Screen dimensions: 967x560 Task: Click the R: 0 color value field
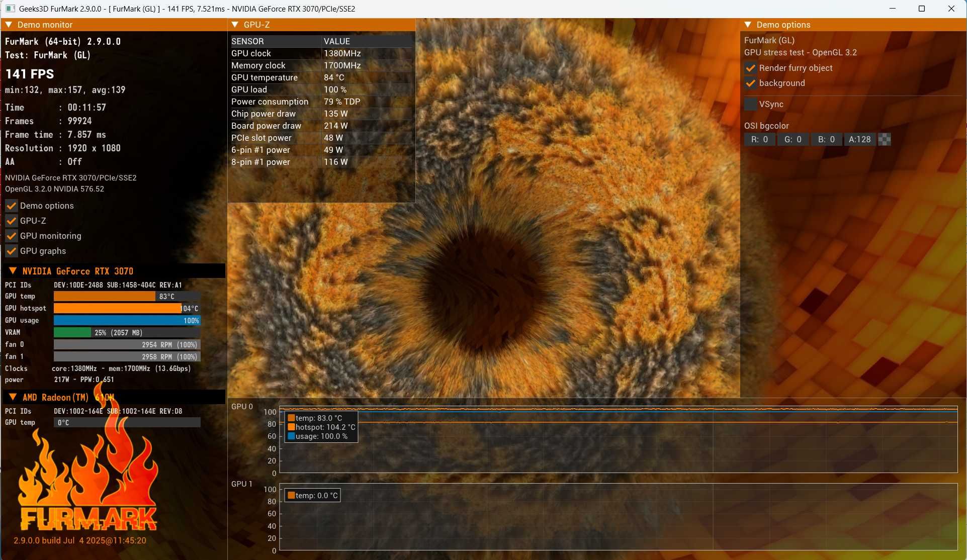coord(760,139)
